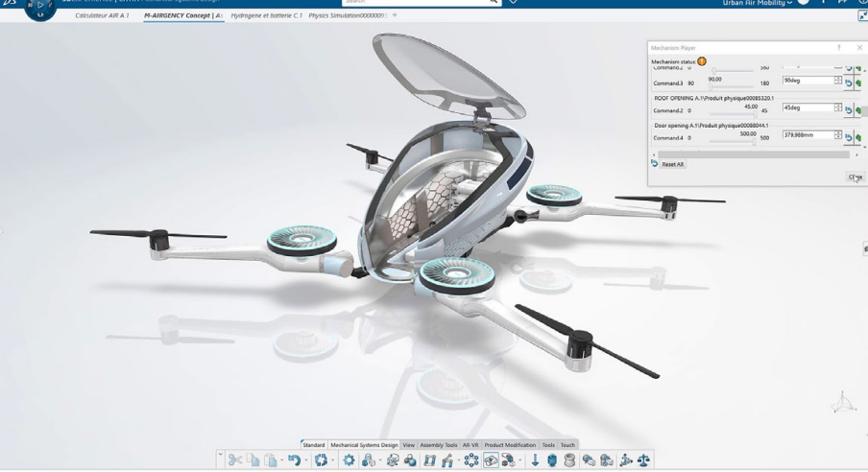Click the Reset All button
868x472 pixels.
pyautogui.click(x=672, y=164)
